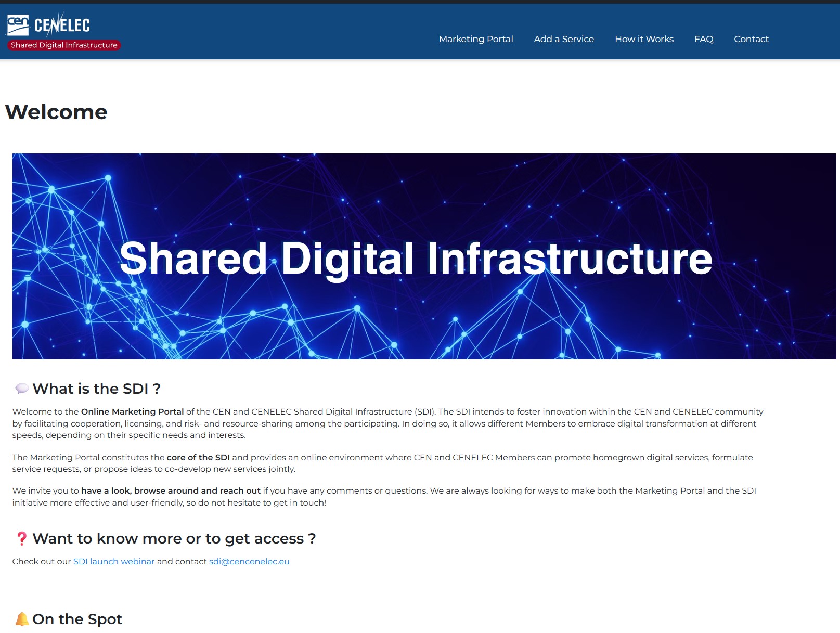Open the How it Works page

click(643, 39)
